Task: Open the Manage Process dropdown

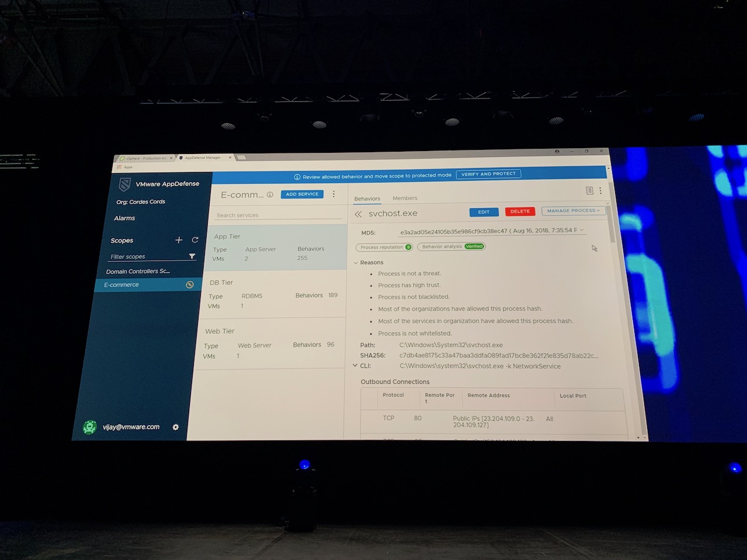Action: (573, 211)
